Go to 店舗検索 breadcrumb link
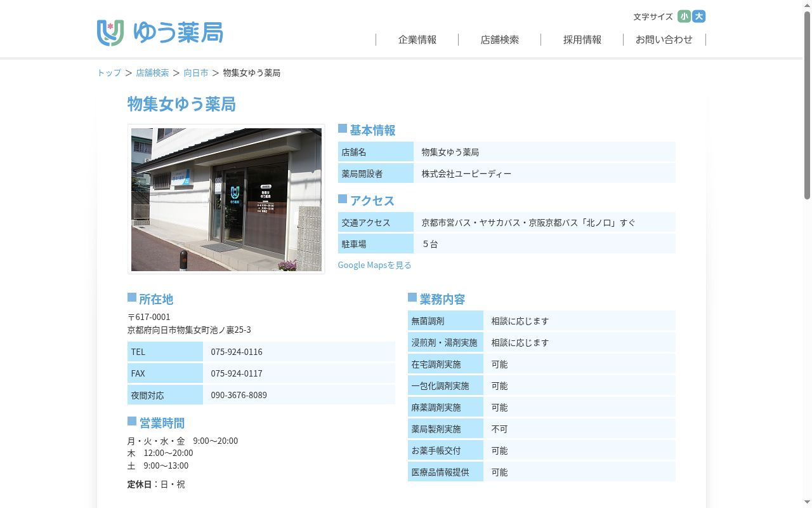The height and width of the screenshot is (508, 812). coord(152,73)
